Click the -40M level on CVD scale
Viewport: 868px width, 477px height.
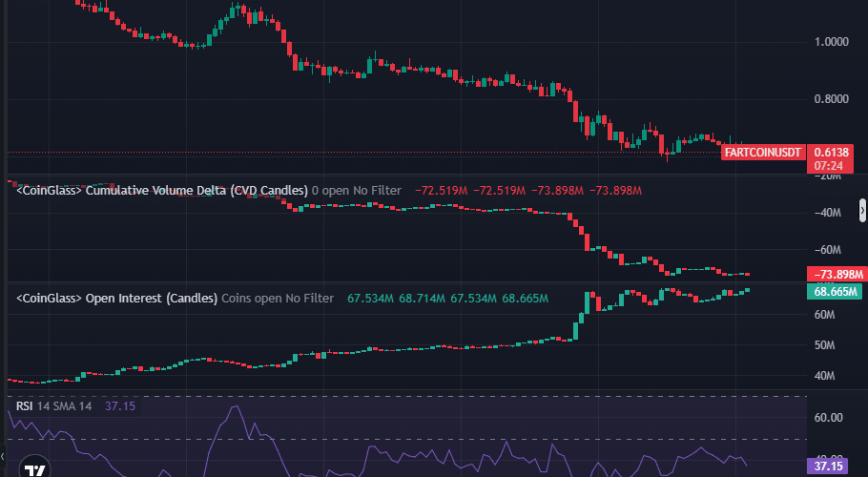coord(828,213)
